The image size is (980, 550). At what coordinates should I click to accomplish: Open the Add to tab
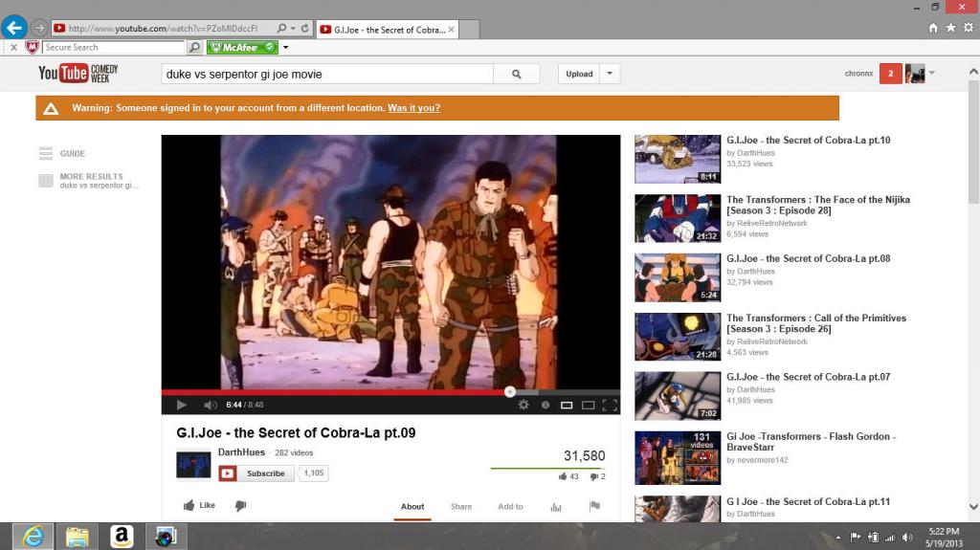511,507
